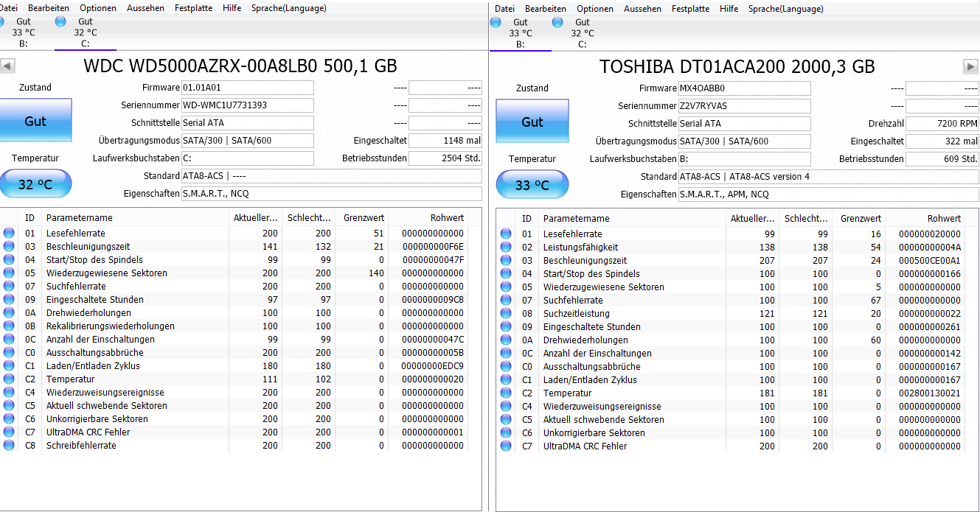Click status icon of TOSHIBA Unkorrigierbare Sektoren
The image size is (980, 512).
(x=506, y=432)
